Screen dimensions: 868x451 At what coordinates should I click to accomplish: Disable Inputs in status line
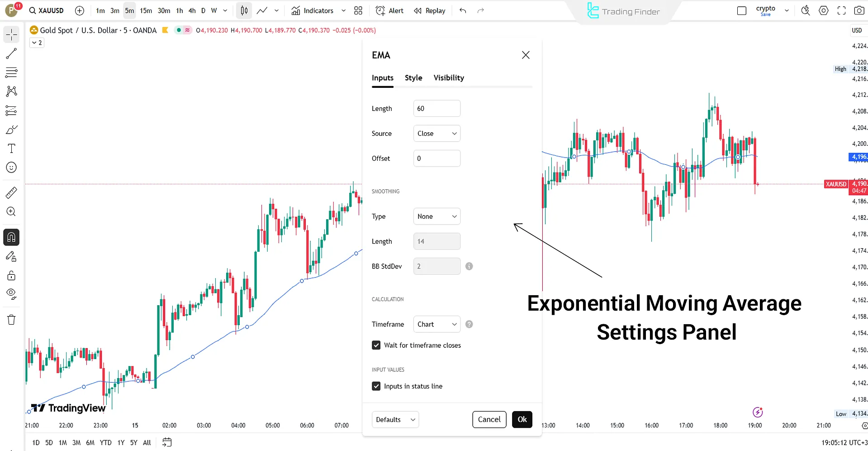tap(376, 386)
